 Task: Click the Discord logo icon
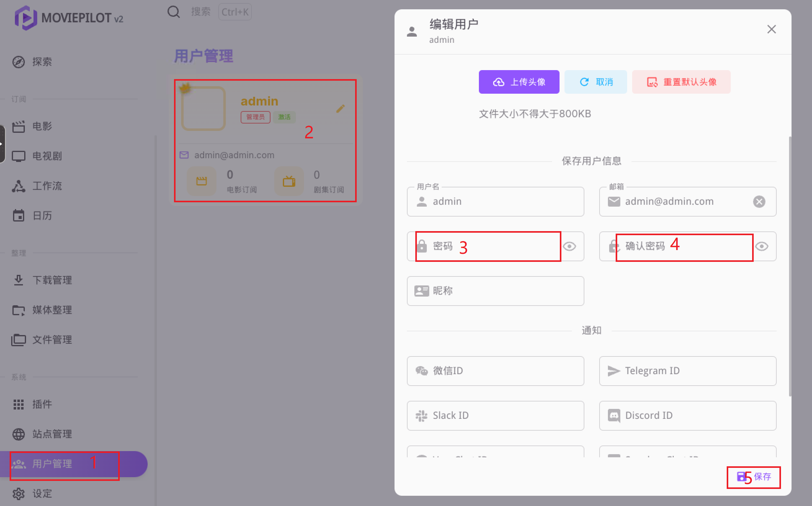click(x=614, y=416)
